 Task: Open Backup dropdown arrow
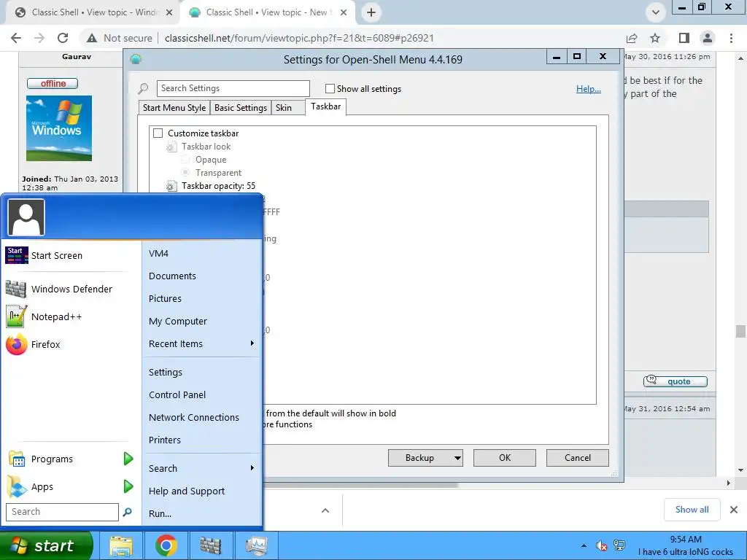[x=457, y=458]
